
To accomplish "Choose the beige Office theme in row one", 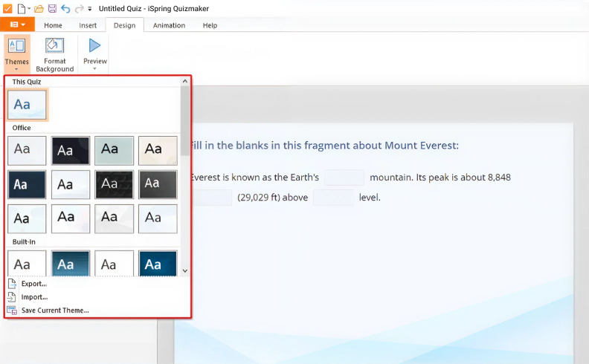I will pyautogui.click(x=158, y=151).
